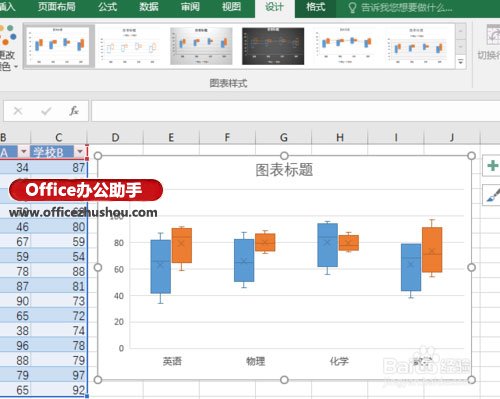Screen dimensions: 500x399
Task: Open the 格式 chart tools tab
Action: pyautogui.click(x=315, y=7)
